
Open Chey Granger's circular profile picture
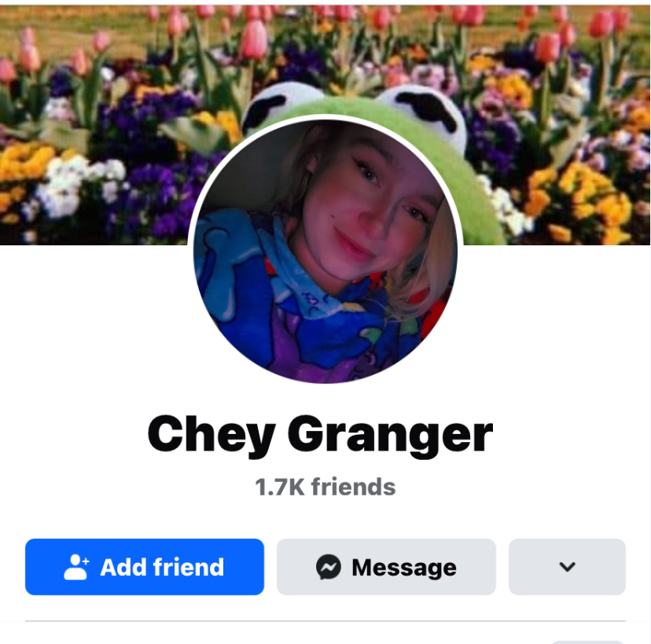click(325, 251)
